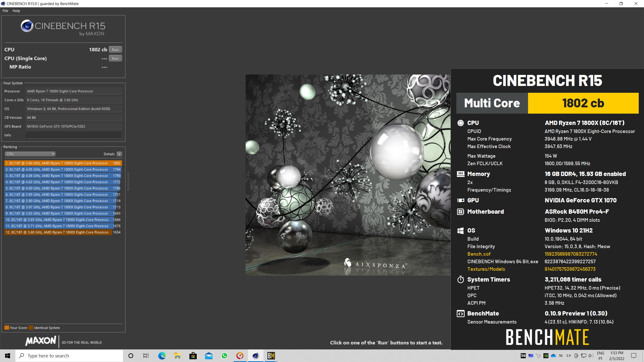The image size is (644, 362).
Task: Open Cortana from the taskbar
Action: 131,356
